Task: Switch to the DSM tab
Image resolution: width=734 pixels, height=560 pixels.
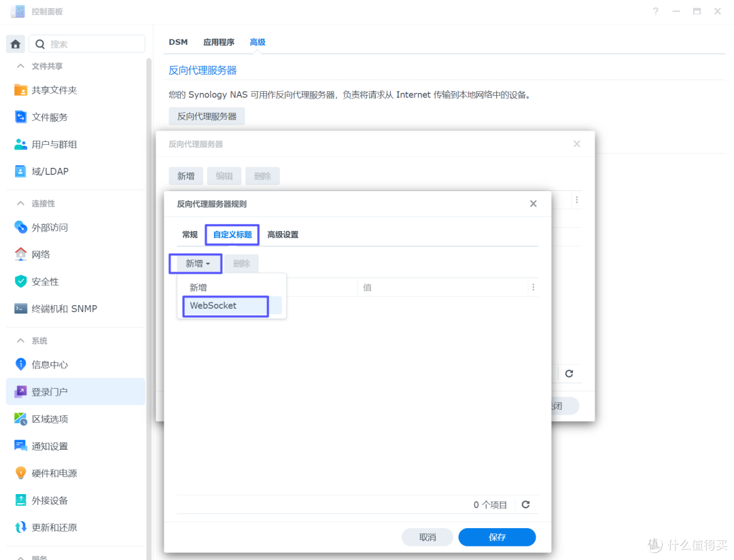Action: coord(178,42)
